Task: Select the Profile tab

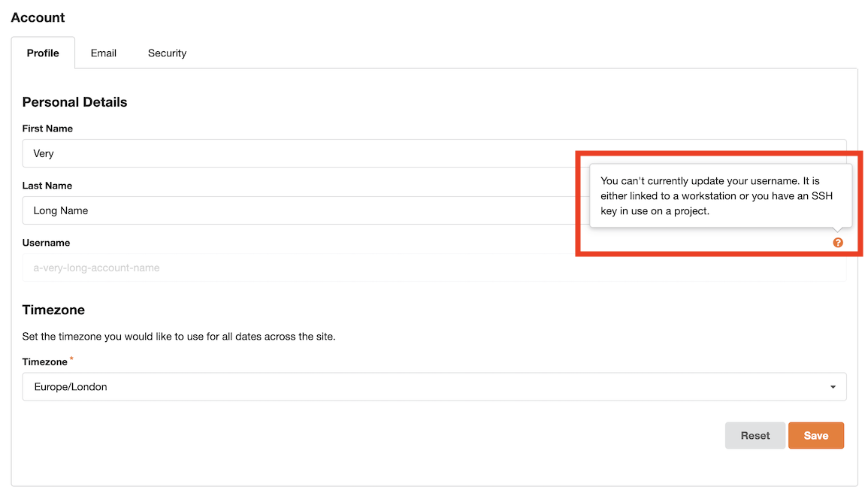Action: [43, 53]
